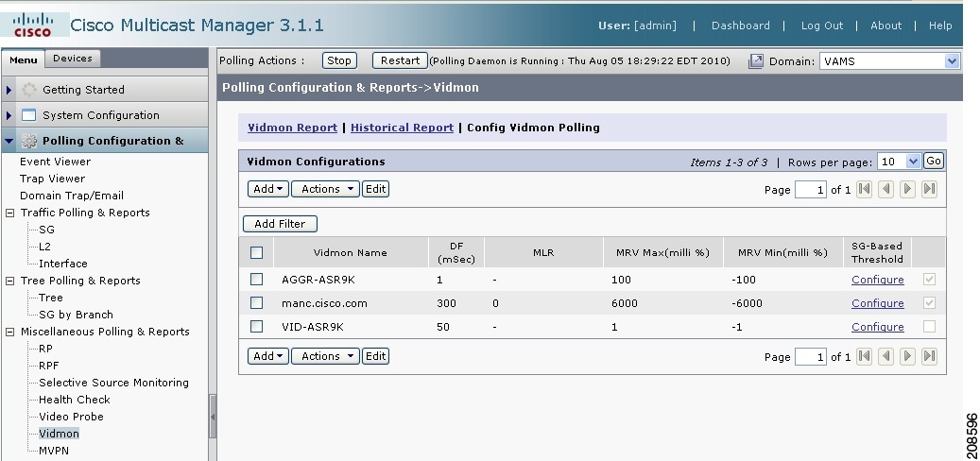
Task: Expand the System Configuration section arrow
Action: (9, 115)
